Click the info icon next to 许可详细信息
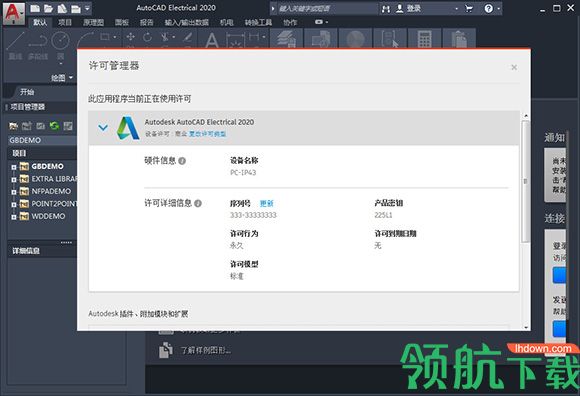 198,203
